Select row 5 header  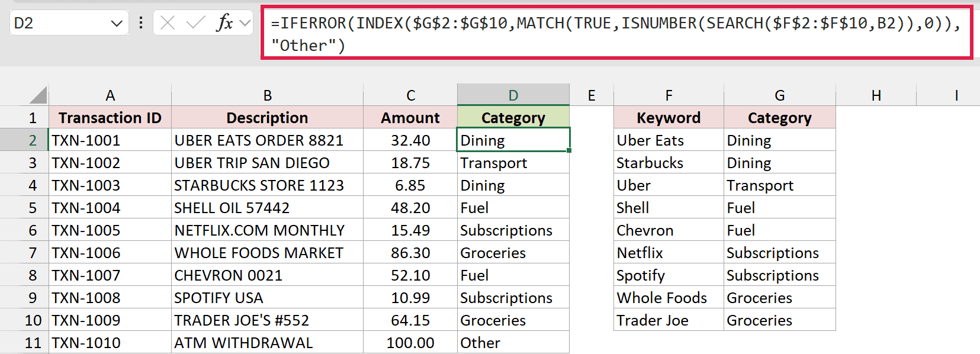pos(24,208)
